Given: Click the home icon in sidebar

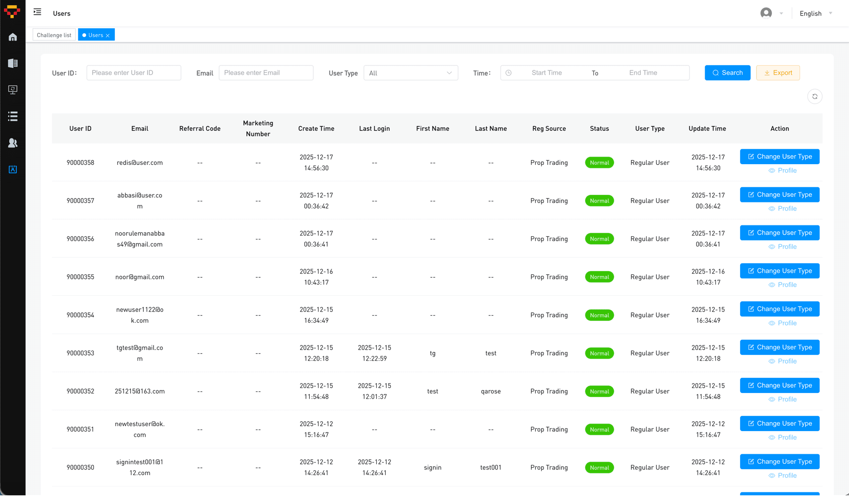Looking at the screenshot, I should 13,37.
